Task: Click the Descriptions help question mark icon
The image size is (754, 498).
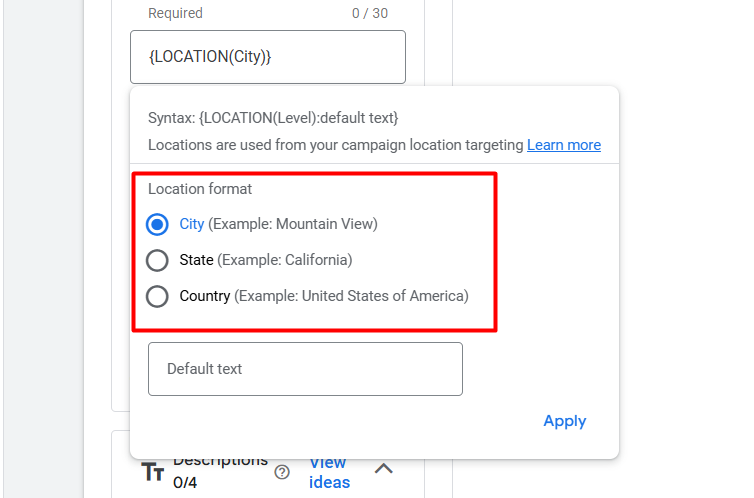Action: pyautogui.click(x=282, y=472)
